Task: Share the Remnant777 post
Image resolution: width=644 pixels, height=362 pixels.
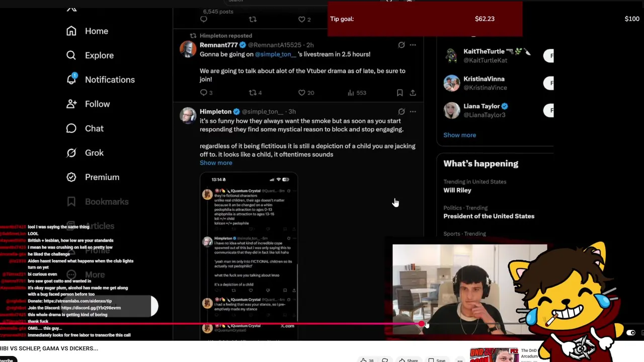Action: [413, 93]
